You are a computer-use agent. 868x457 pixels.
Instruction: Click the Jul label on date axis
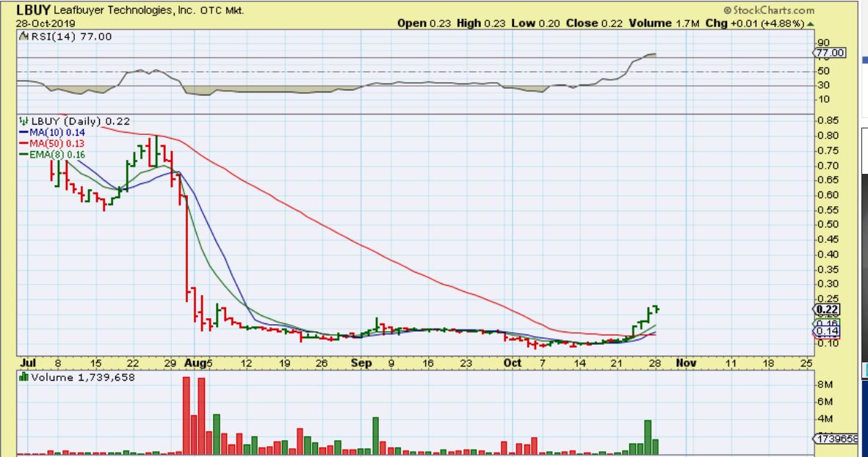click(28, 363)
